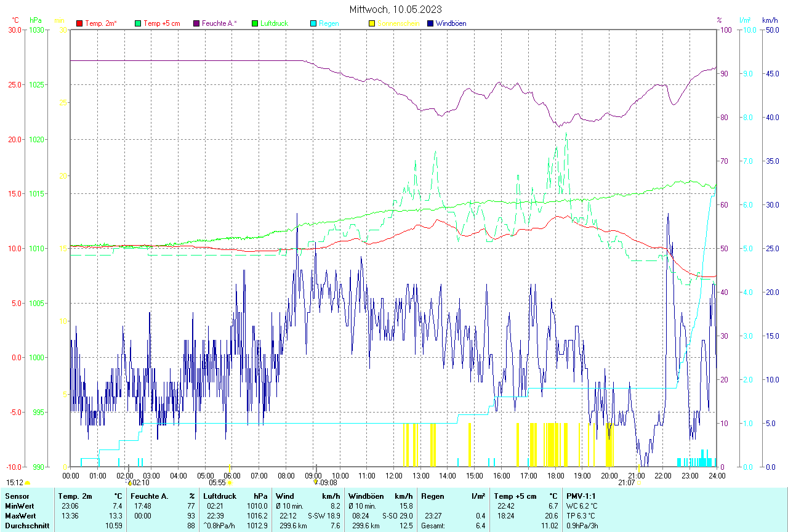Click the Temp +5 cm maximum 20.6
Image resolution: width=788 pixels, height=532 pixels.
click(550, 516)
